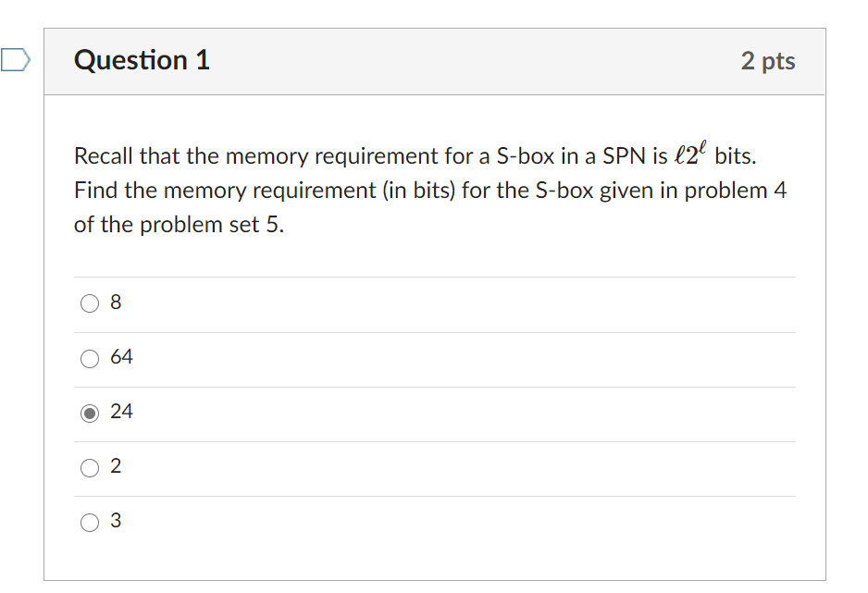Click the "Question 1" heading
Screen dimensions: 868x593
(142, 60)
